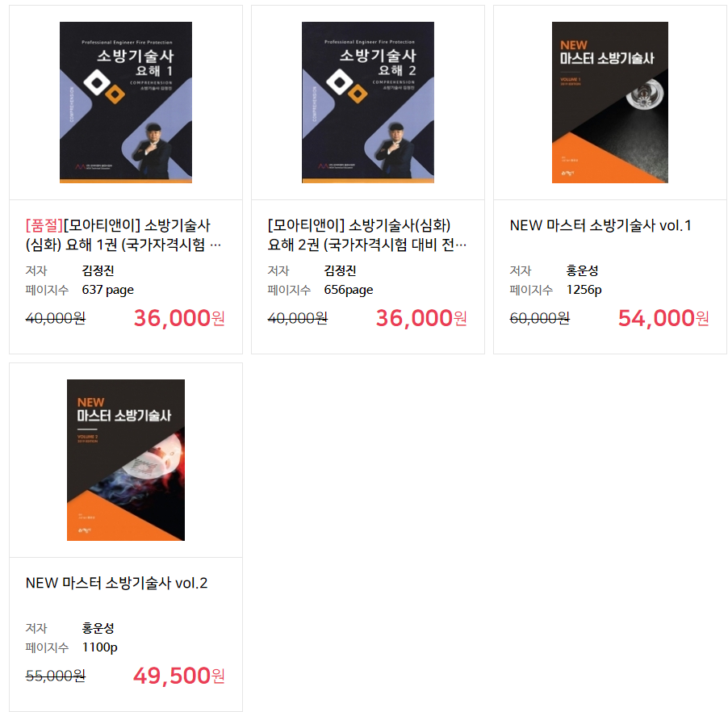728x712 pixels.
Task: Open the NEW 마스터 소방기술사 volume 1 cover
Action: 610,103
